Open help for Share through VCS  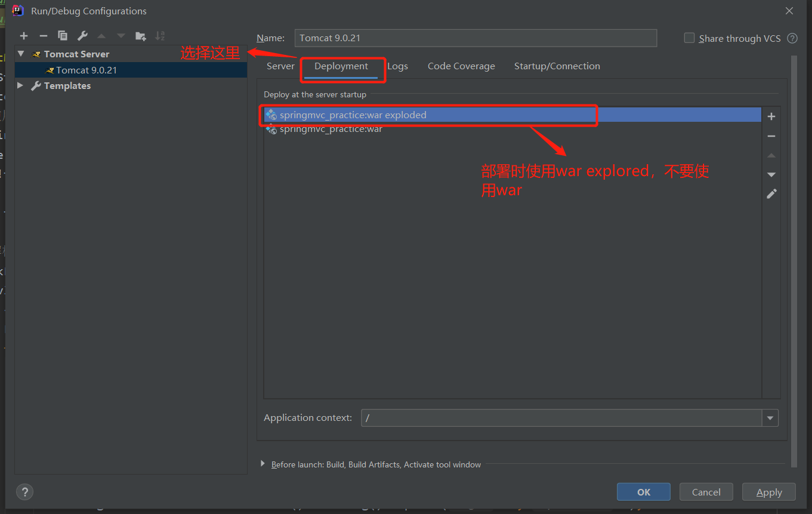point(792,38)
